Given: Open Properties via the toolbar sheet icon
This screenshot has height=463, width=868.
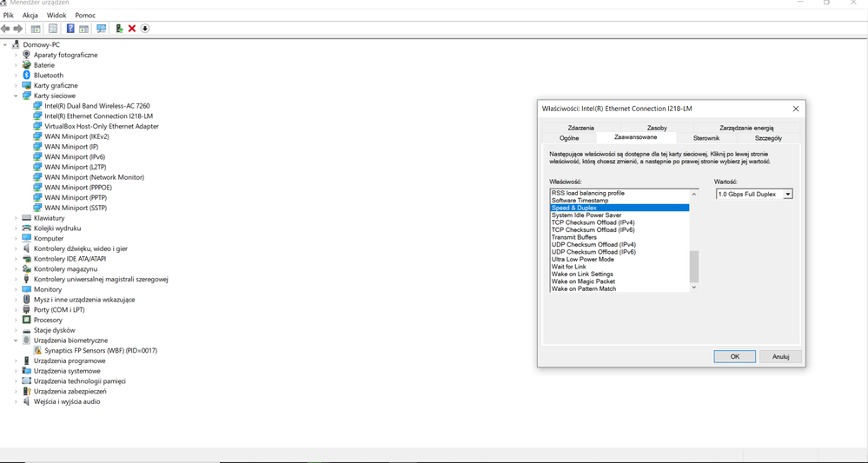Looking at the screenshot, I should tap(53, 28).
